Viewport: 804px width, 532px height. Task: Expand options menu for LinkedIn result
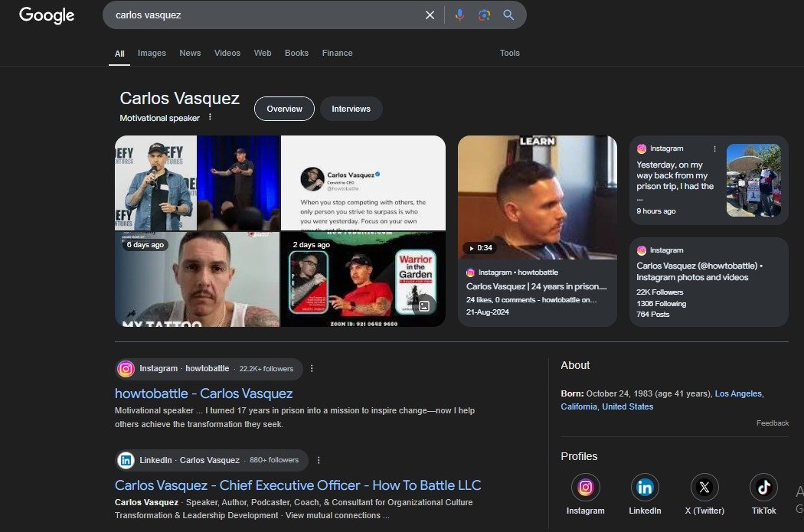[319, 460]
